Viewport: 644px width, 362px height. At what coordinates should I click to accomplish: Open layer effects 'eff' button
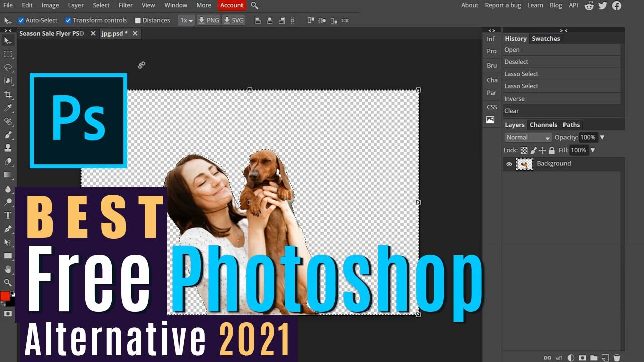click(559, 358)
